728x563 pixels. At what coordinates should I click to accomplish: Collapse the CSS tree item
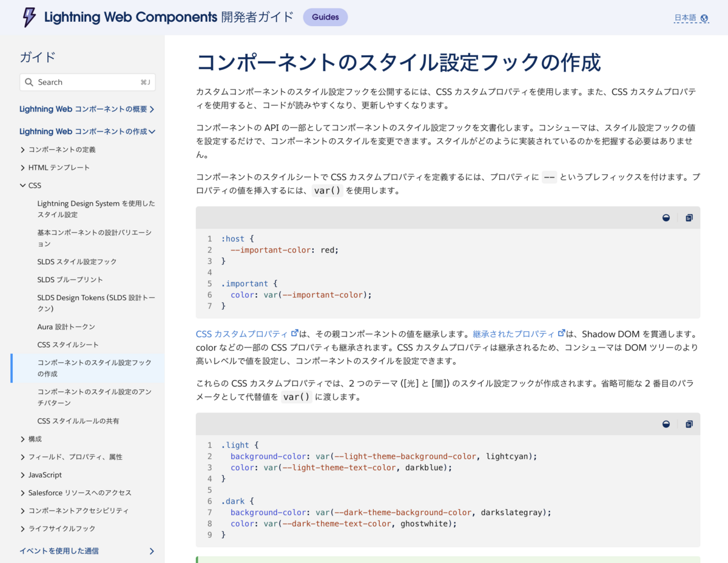tap(23, 186)
